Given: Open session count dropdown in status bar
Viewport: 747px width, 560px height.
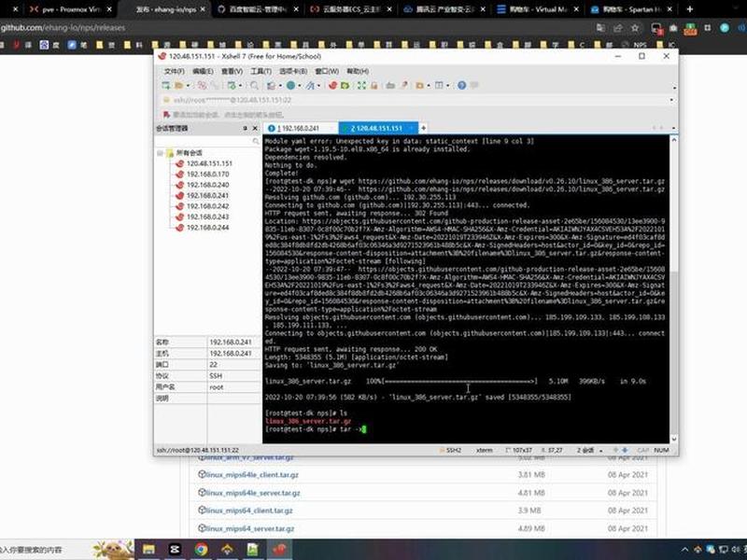Looking at the screenshot, I should [600, 450].
